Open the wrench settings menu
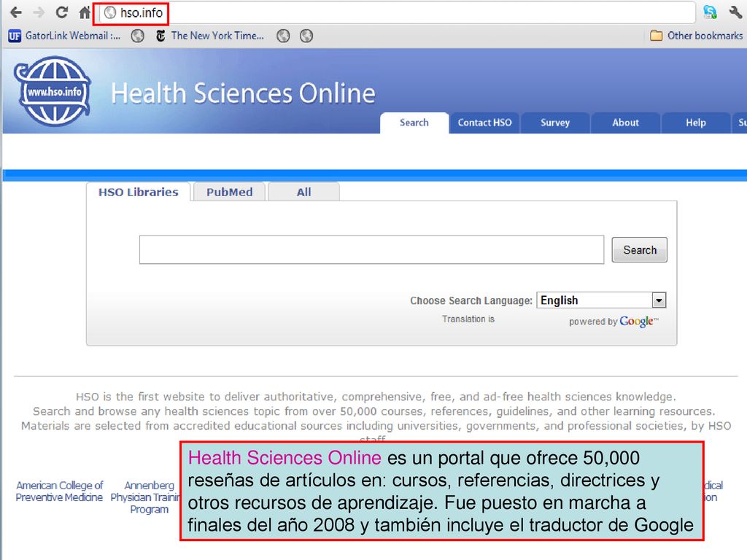This screenshot has width=747, height=560. tap(735, 12)
